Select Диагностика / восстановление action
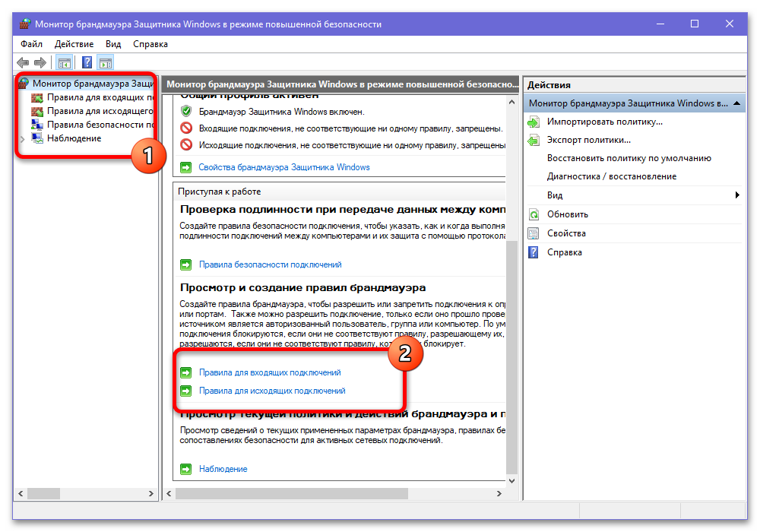This screenshot has height=532, width=760. [x=612, y=176]
